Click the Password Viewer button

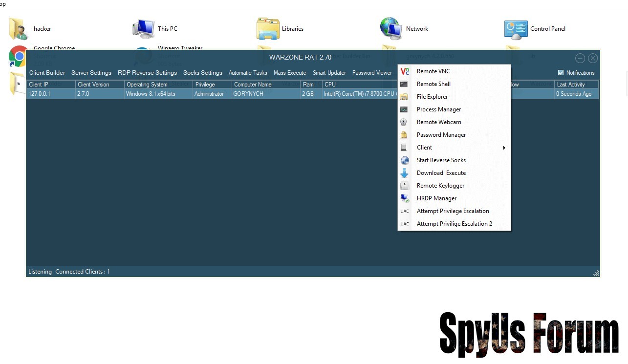[x=372, y=73]
